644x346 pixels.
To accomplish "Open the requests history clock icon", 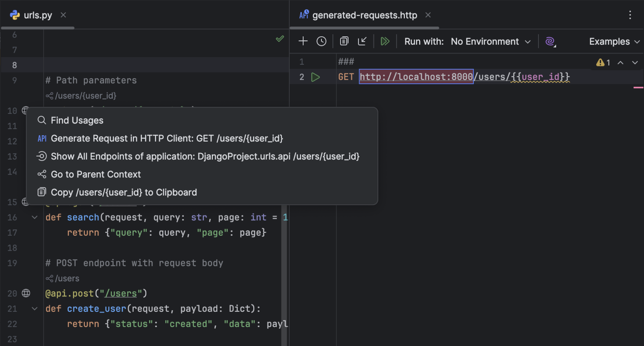I will pos(321,41).
